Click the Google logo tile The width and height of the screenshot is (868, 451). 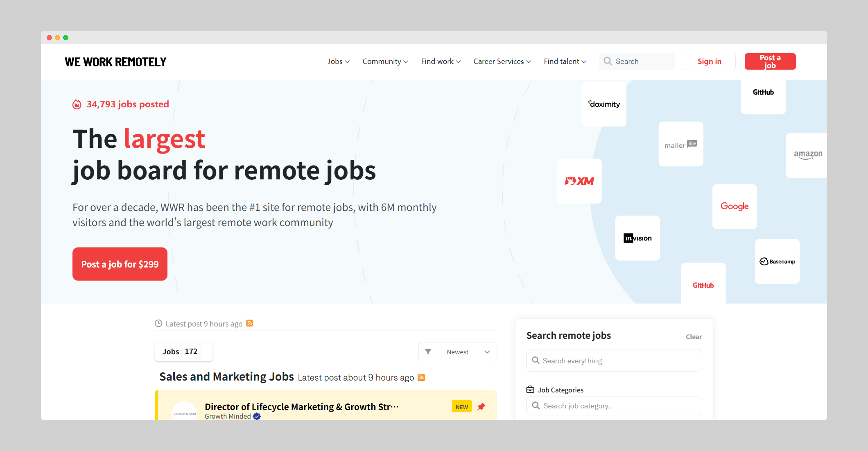click(735, 206)
